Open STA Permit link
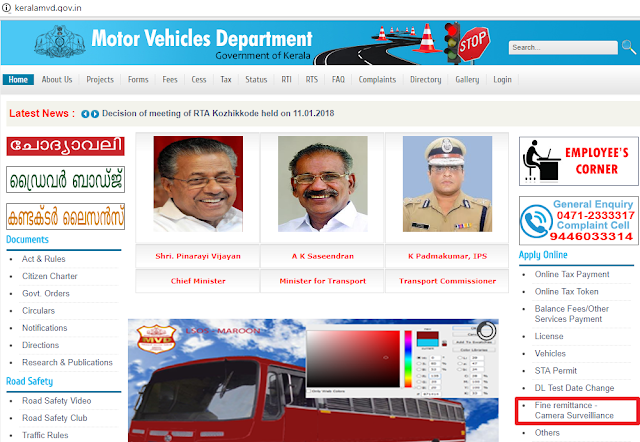640x442 pixels. coord(556,371)
